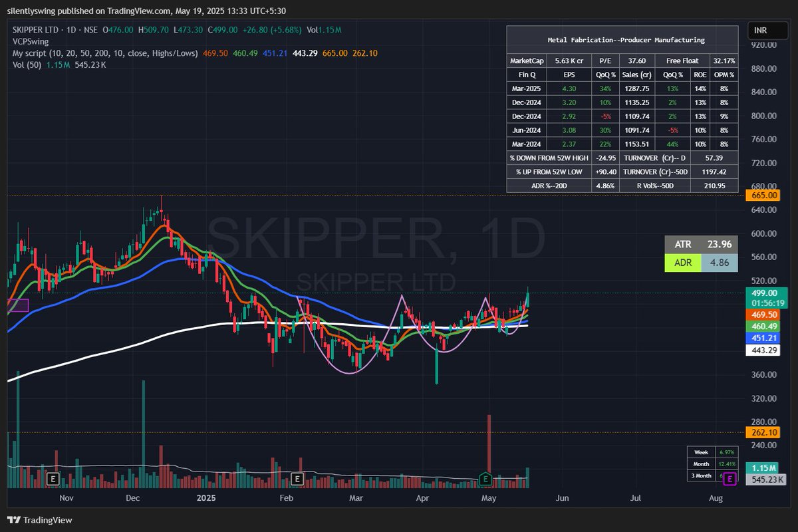Click the Aug label on time axis

tap(716, 497)
